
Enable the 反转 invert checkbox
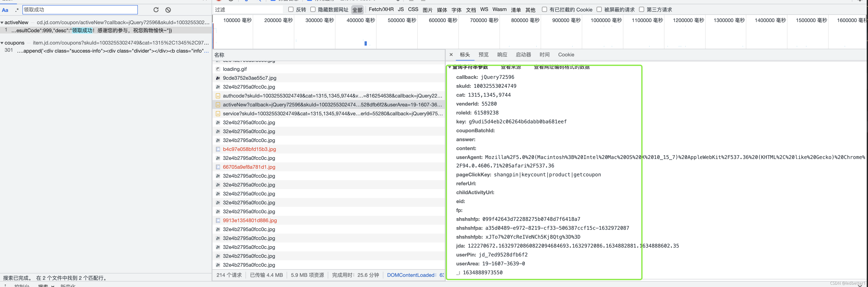291,9
